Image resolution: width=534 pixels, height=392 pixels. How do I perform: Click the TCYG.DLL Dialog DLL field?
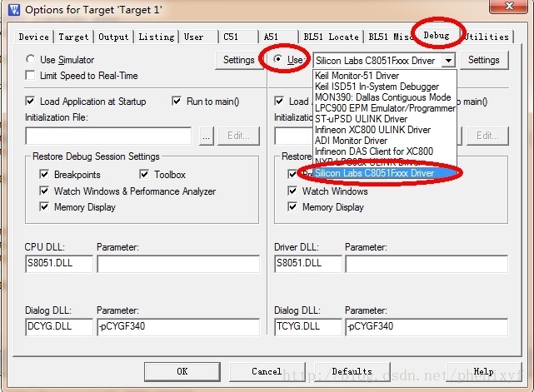tap(308, 326)
